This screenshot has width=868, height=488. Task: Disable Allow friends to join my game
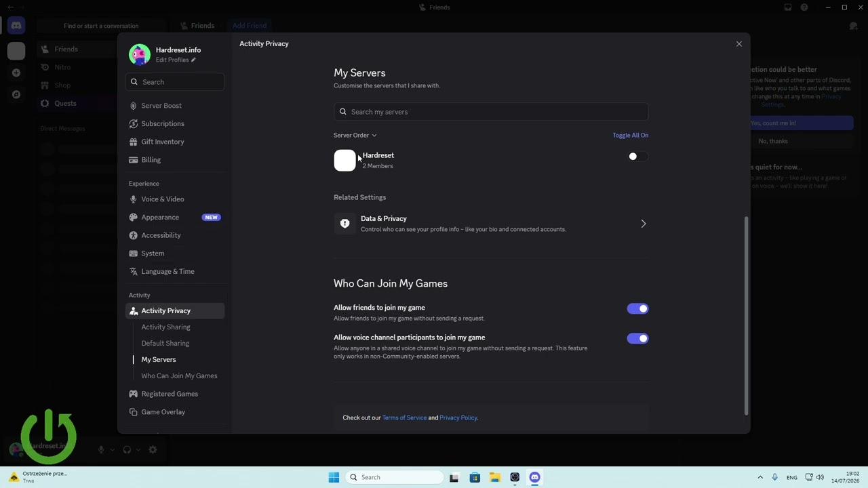pyautogui.click(x=637, y=308)
